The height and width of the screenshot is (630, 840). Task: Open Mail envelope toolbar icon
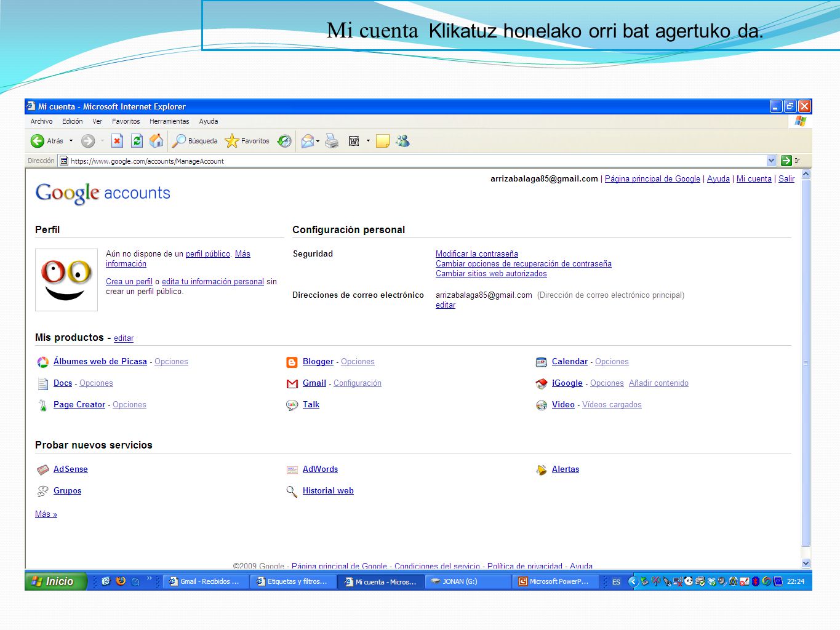tap(307, 141)
